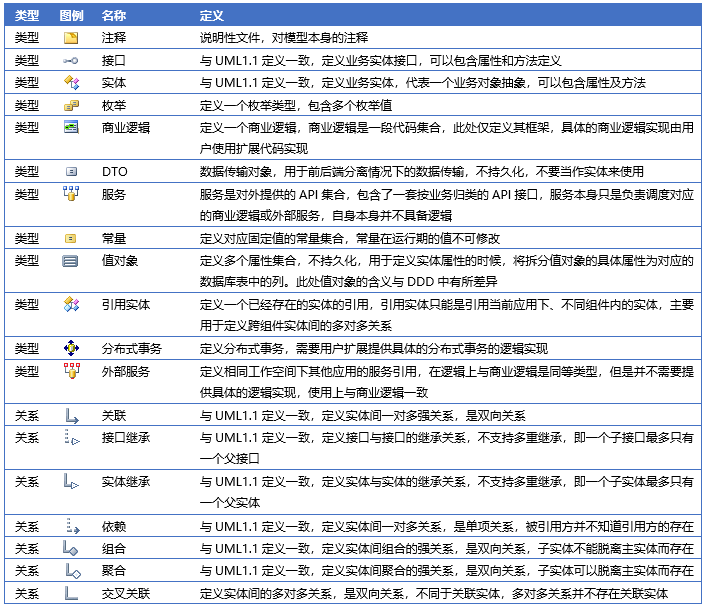
Task: Select the name cell 注释
Action: click(113, 38)
